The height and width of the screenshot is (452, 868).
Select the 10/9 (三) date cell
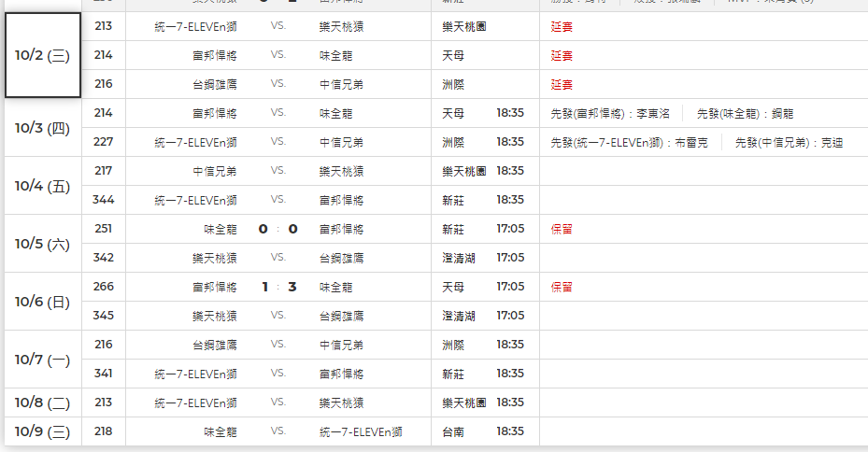[43, 431]
